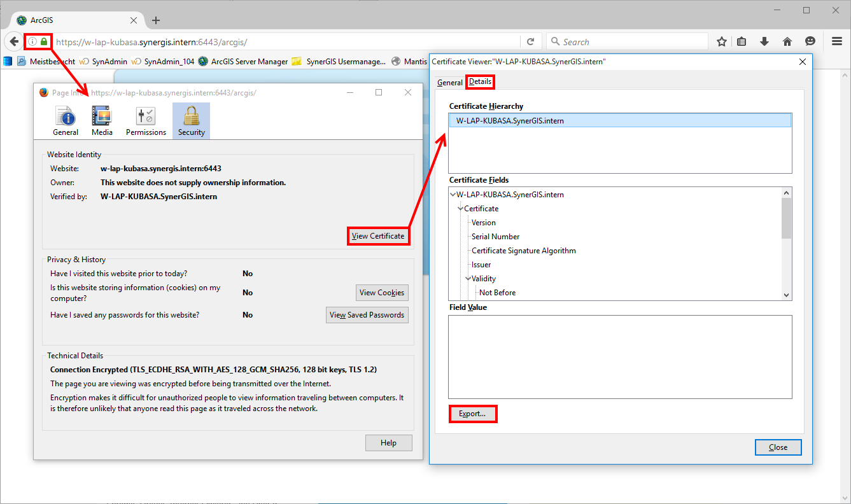Click the site identity padlock in the address bar
The image size is (851, 504).
(44, 41)
